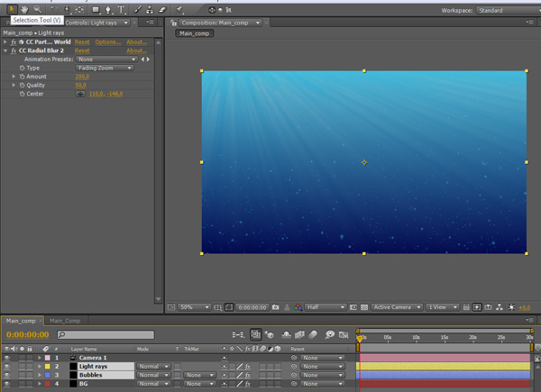Open the Composition: Main_comp viewer menu
Viewport: 541px width, 392px height.
[x=258, y=23]
